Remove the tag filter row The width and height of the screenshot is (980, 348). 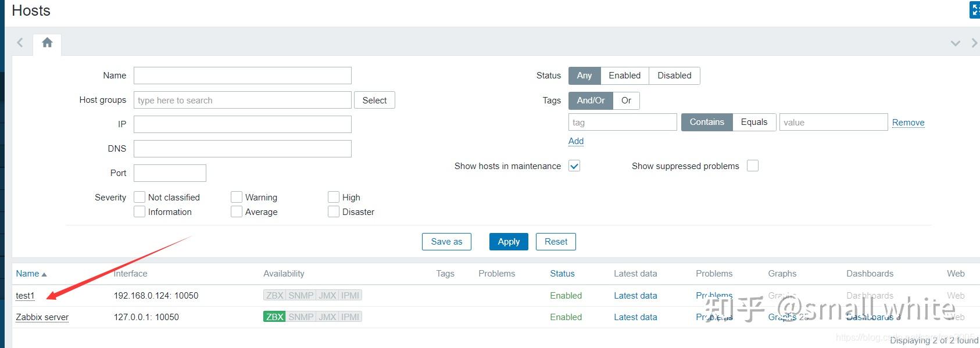(908, 123)
